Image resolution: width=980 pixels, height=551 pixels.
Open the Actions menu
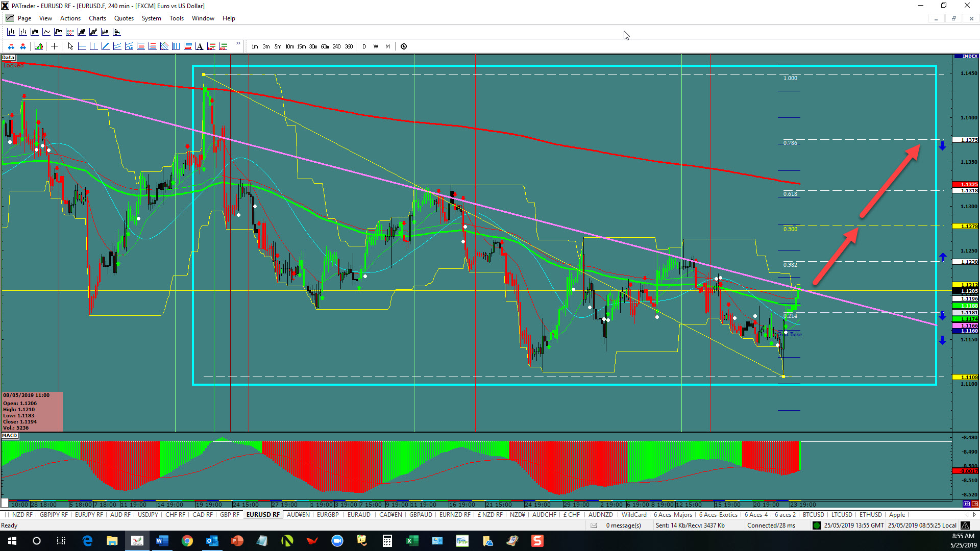(70, 18)
